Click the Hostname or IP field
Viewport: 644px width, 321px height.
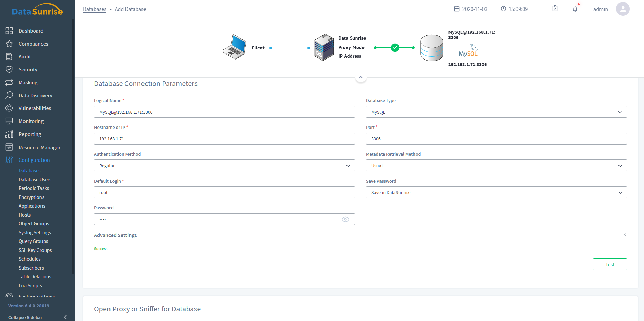coord(224,139)
